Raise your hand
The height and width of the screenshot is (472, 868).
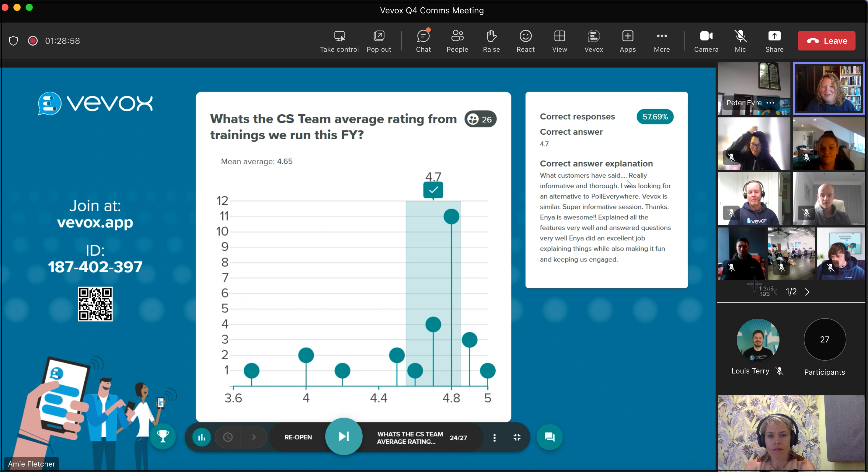tap(491, 41)
